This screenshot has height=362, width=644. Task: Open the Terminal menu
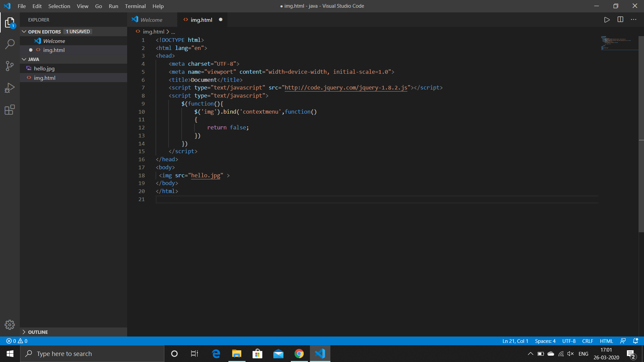coord(135,6)
